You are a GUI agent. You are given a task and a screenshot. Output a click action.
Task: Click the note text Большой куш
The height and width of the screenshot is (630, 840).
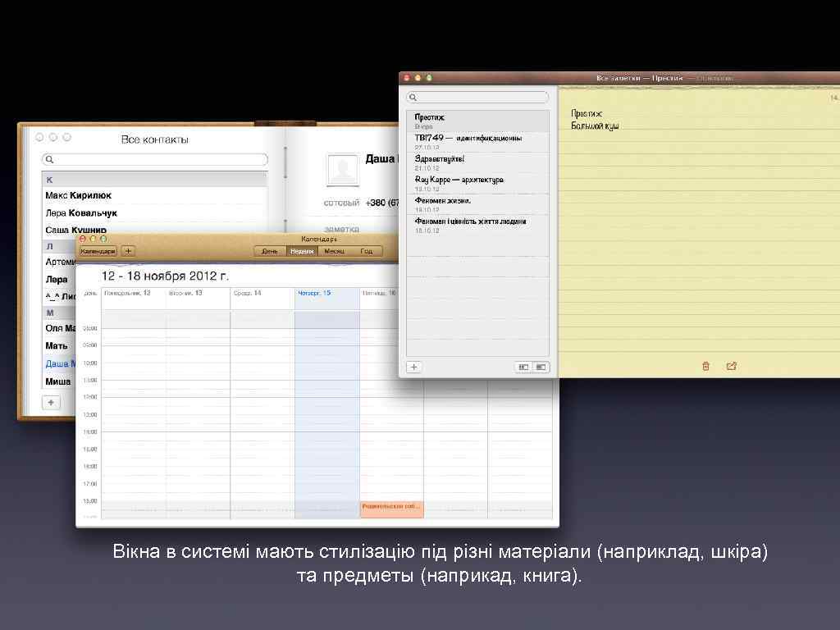595,126
